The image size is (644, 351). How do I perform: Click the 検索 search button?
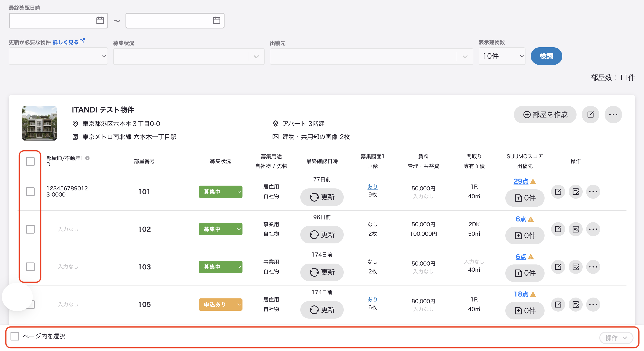tap(546, 56)
